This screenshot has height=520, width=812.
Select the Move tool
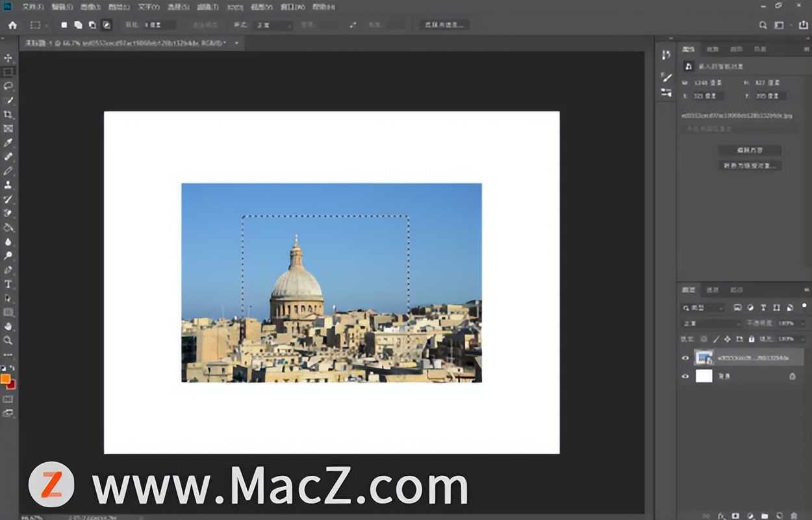[x=8, y=58]
